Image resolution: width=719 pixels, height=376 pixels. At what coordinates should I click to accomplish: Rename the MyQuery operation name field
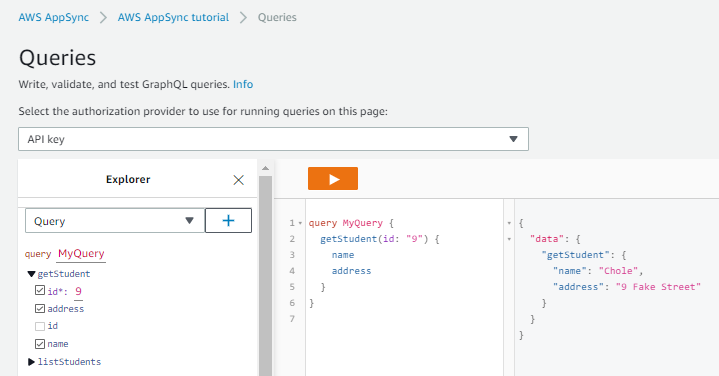pyautogui.click(x=81, y=254)
